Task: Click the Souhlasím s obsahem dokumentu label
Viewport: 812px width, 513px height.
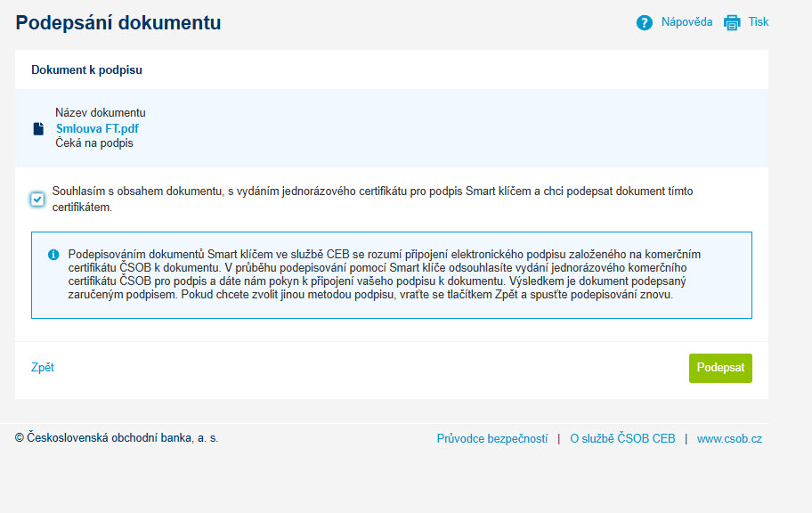Action: (372, 199)
